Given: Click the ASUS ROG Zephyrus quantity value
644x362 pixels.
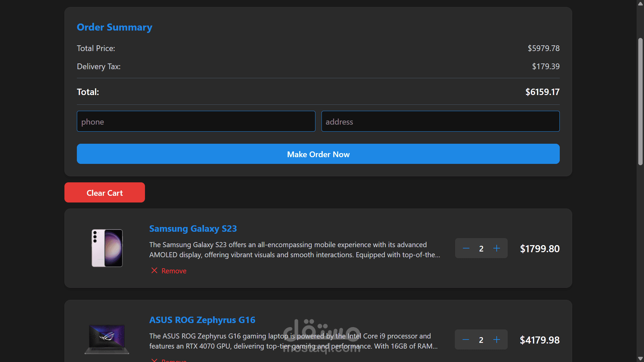Looking at the screenshot, I should 481,340.
